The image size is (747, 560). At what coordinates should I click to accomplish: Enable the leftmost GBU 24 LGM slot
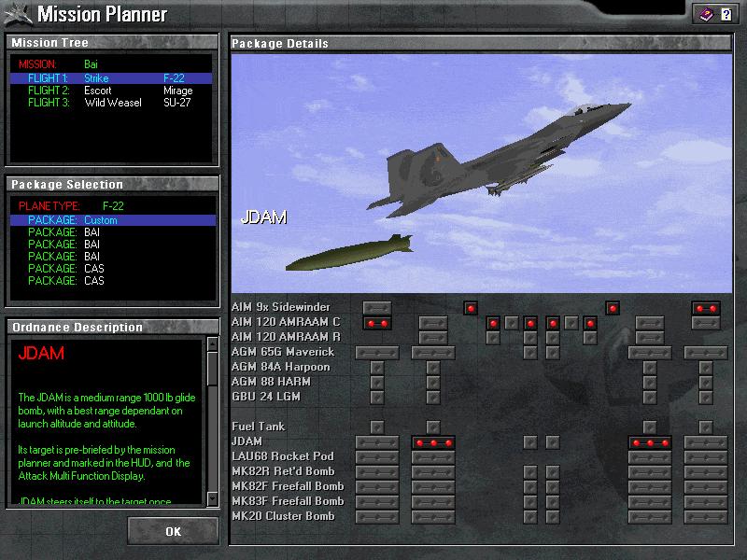point(377,398)
